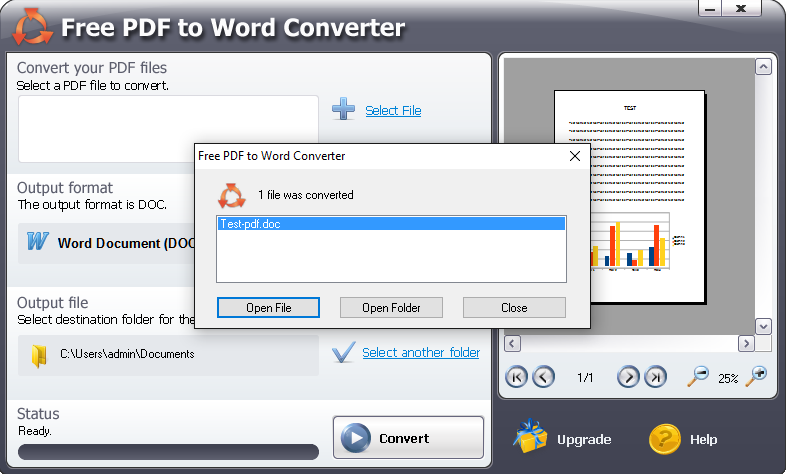Screen dimensions: 787x474
Task: Click the Convert button
Action: coord(408,437)
